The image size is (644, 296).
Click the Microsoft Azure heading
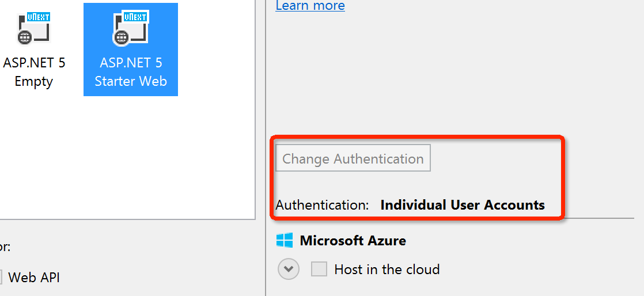(353, 240)
